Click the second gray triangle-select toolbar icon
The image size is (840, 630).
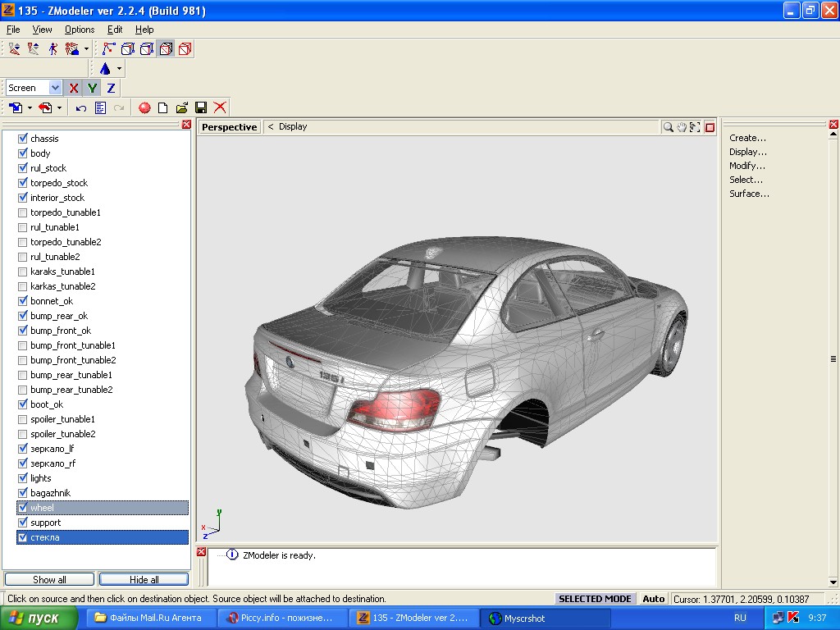coord(33,48)
